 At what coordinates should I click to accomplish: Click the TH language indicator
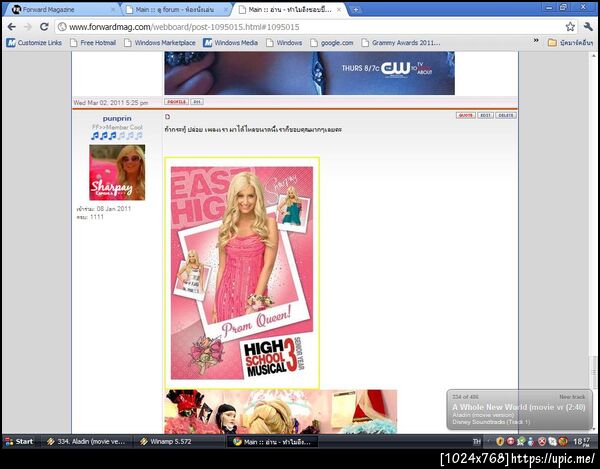pyautogui.click(x=476, y=442)
